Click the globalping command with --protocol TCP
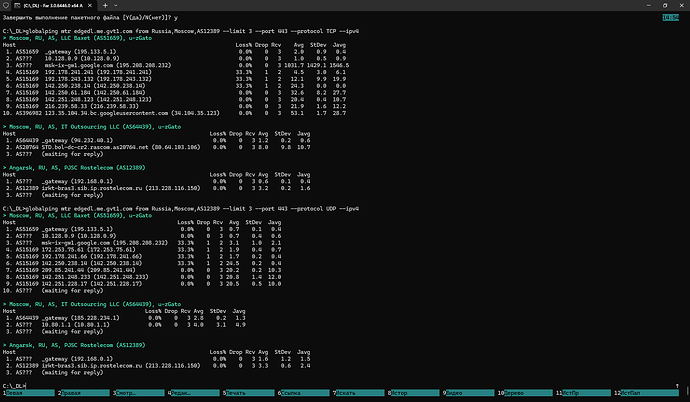Viewport: 690px width, 402px height. point(180,31)
